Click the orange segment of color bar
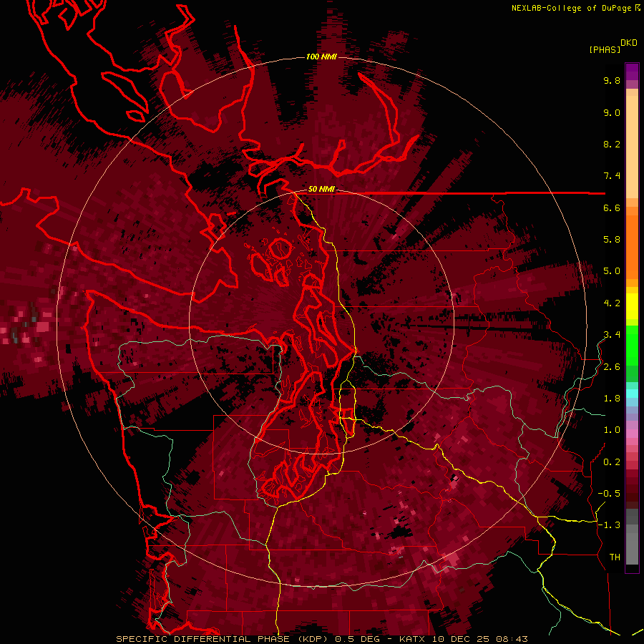 [x=632, y=245]
